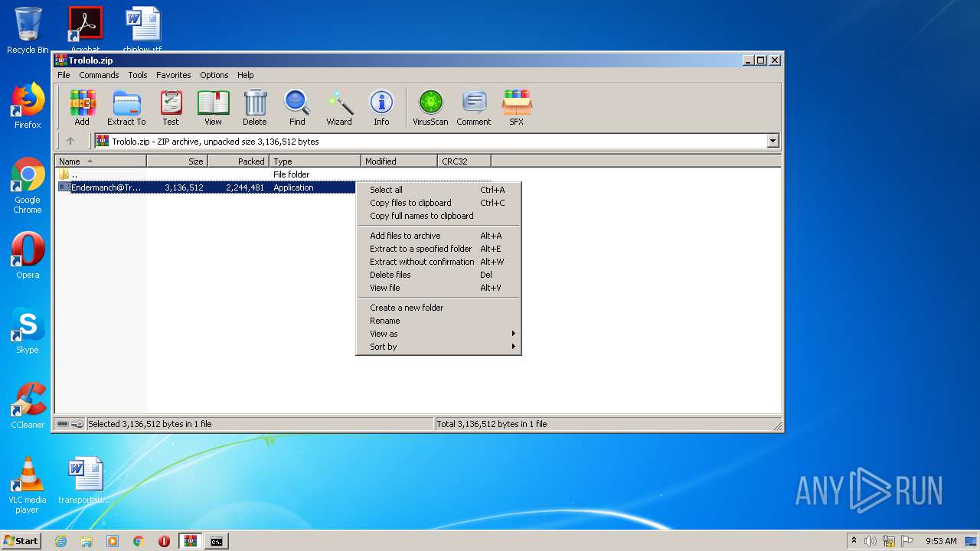
Task: Click the Comment toolbar icon
Action: [x=474, y=108]
